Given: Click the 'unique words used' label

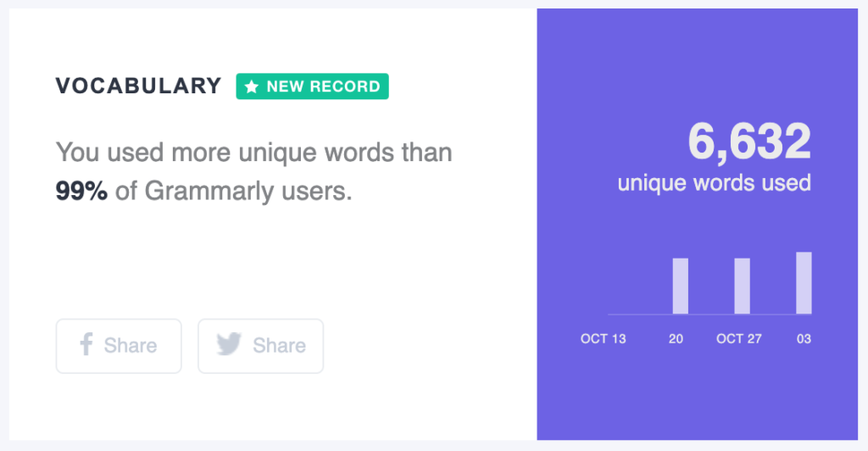Looking at the screenshot, I should click(x=714, y=183).
